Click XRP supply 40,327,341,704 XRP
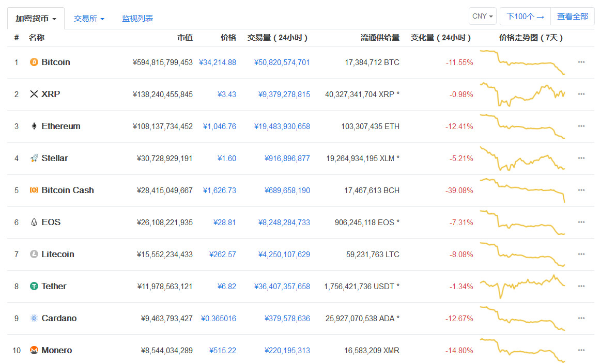The image size is (600, 364). [x=362, y=94]
